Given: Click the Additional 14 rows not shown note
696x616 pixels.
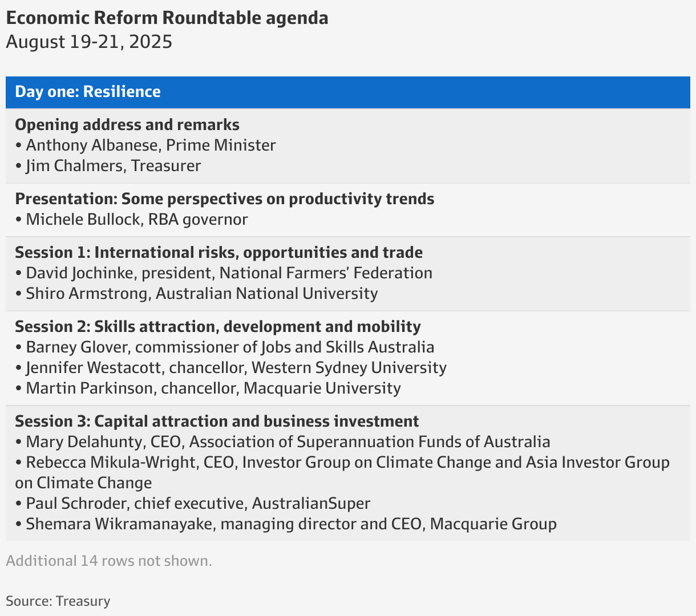Looking at the screenshot, I should pos(109,561).
